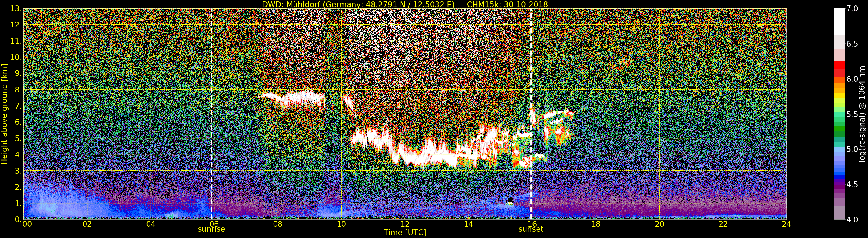Click the 'sunset' label below the axis

(531, 229)
